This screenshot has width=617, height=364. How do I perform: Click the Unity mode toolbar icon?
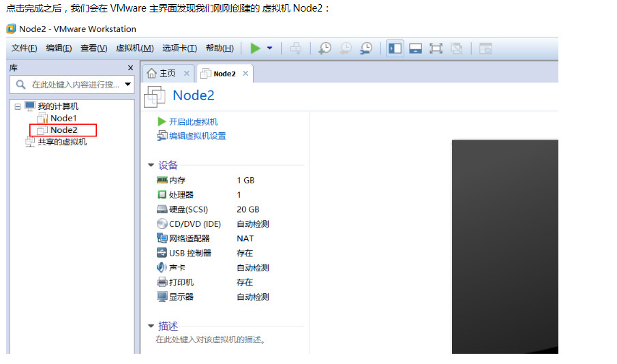click(x=457, y=48)
